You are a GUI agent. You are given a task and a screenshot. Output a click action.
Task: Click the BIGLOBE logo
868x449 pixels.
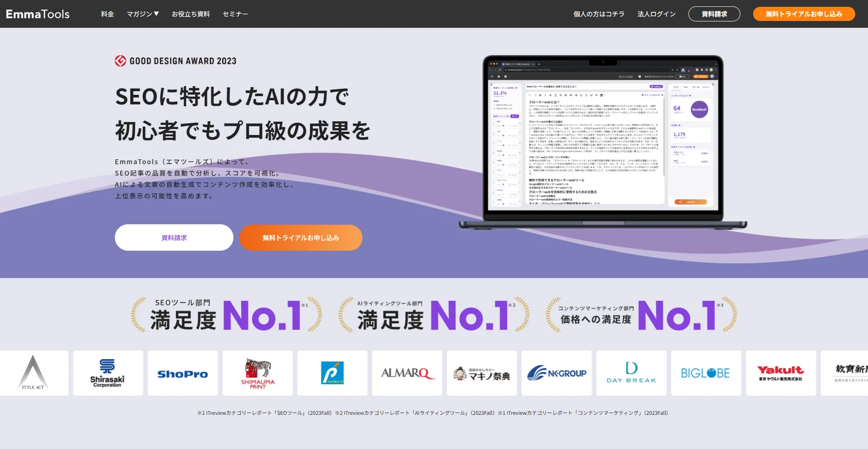click(706, 373)
